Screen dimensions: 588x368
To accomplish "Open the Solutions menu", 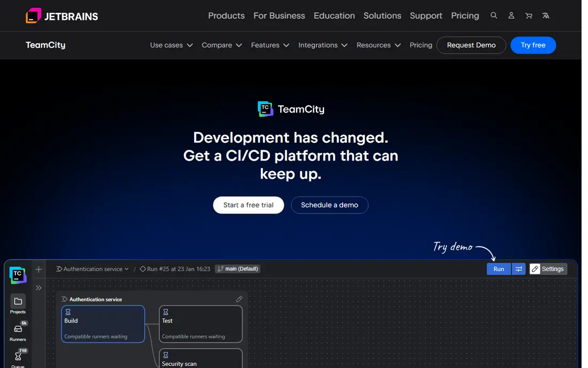I will (382, 16).
